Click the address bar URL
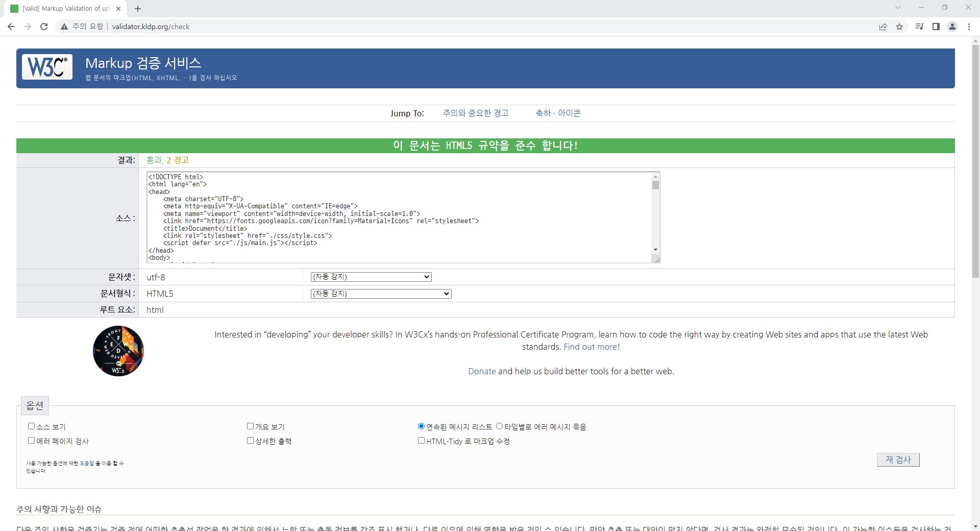This screenshot has height=531, width=980. coord(151,27)
